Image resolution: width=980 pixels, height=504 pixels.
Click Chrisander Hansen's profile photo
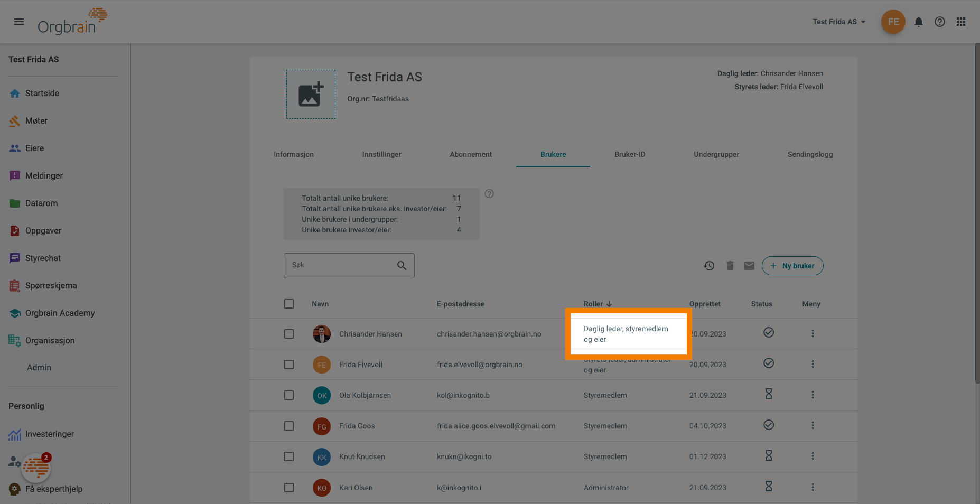322,334
